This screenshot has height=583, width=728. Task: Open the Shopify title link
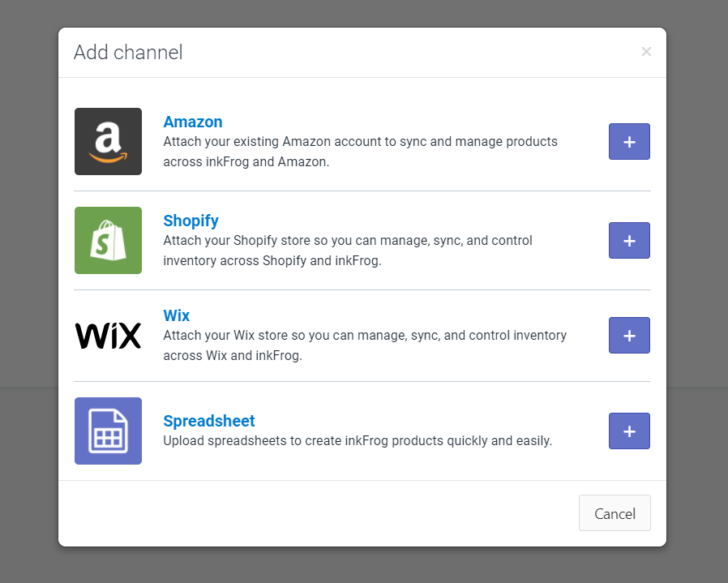click(x=191, y=221)
